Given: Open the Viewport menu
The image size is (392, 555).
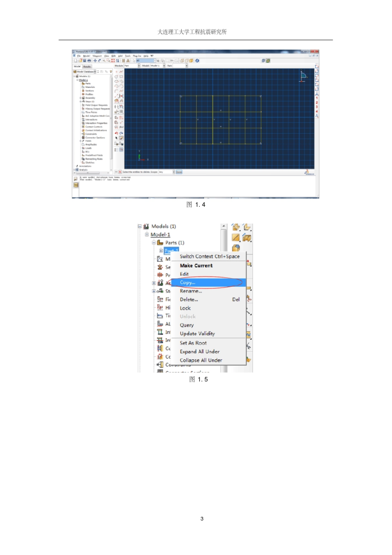Looking at the screenshot, I should (x=97, y=56).
